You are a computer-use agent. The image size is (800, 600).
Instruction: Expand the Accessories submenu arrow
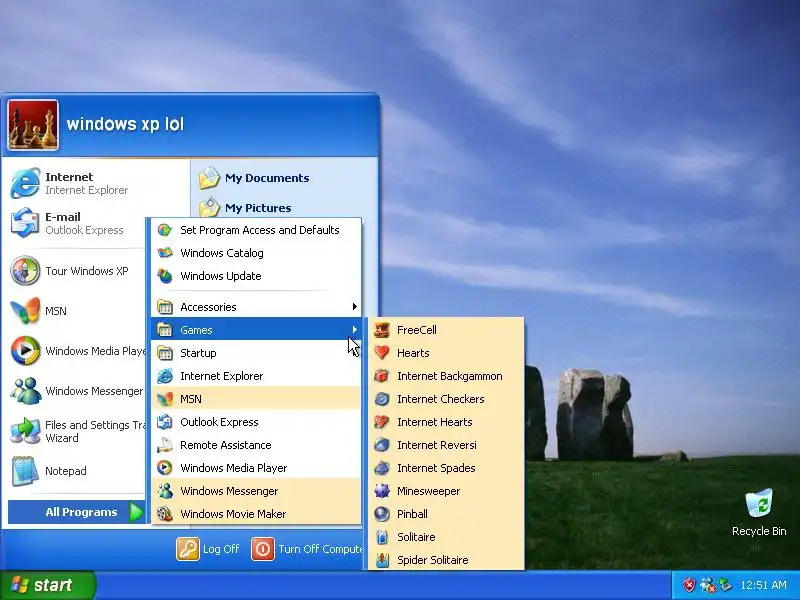354,307
